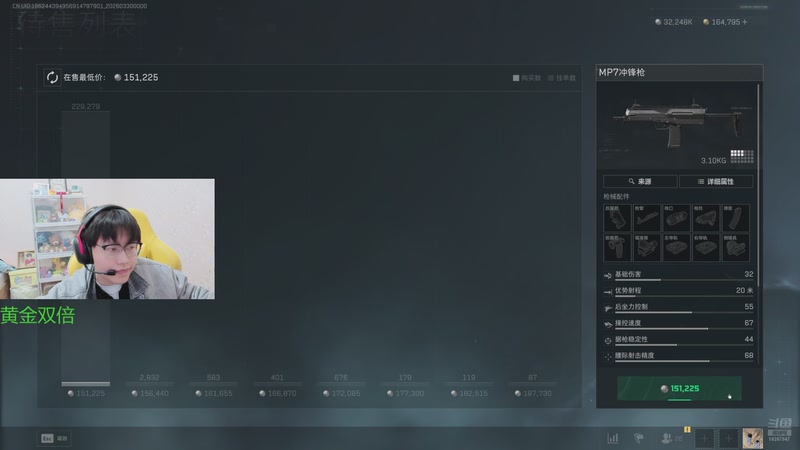Toggle the 挂单数 legend marker
Screen dimensions: 800x450
551,78
